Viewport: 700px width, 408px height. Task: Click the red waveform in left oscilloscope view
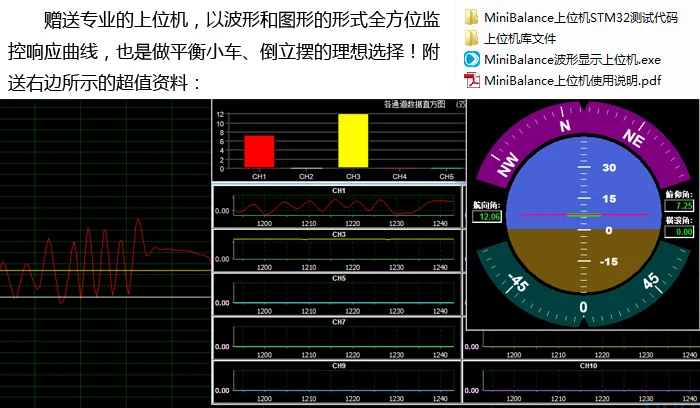[105, 261]
